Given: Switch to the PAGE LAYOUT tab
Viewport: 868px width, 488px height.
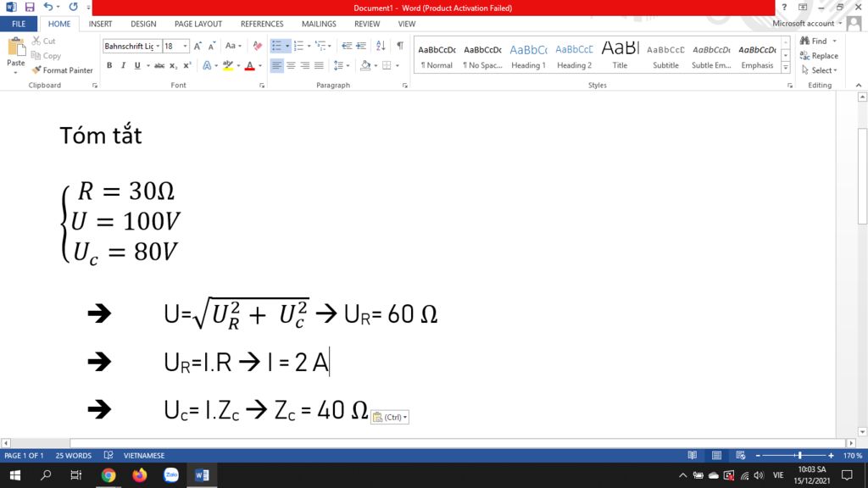Looking at the screenshot, I should [x=198, y=24].
